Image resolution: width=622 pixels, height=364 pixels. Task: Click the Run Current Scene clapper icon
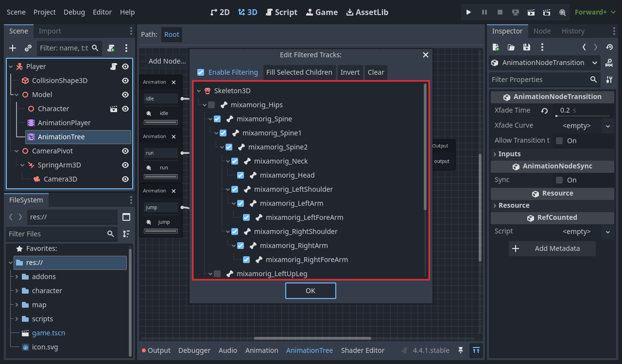pos(531,12)
